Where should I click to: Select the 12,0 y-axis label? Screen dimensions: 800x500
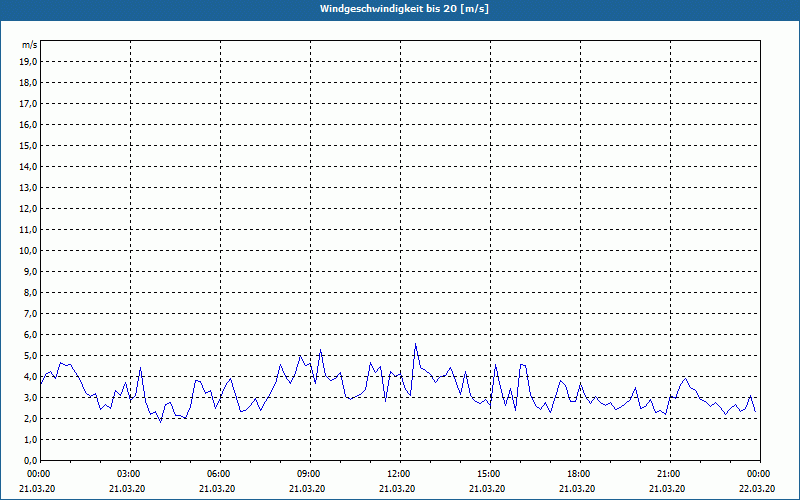coord(29,208)
